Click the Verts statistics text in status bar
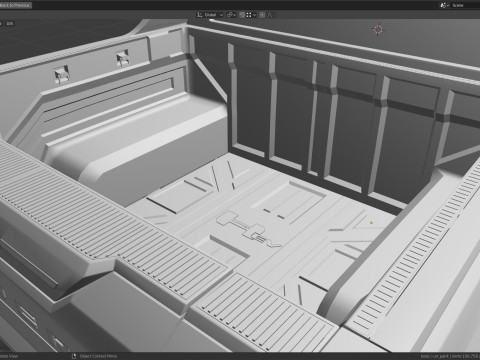This screenshot has height=360, width=480. pyautogui.click(x=465, y=356)
